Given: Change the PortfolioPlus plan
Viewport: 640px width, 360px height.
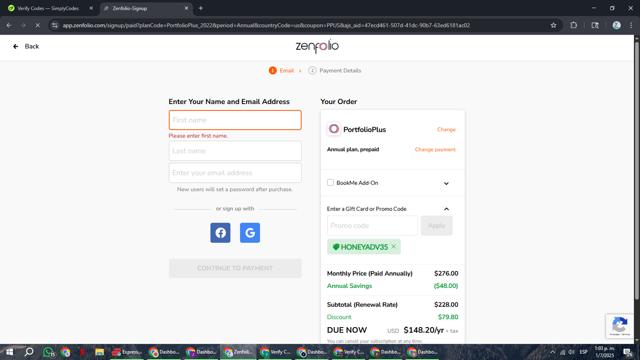Looking at the screenshot, I should pos(446,129).
